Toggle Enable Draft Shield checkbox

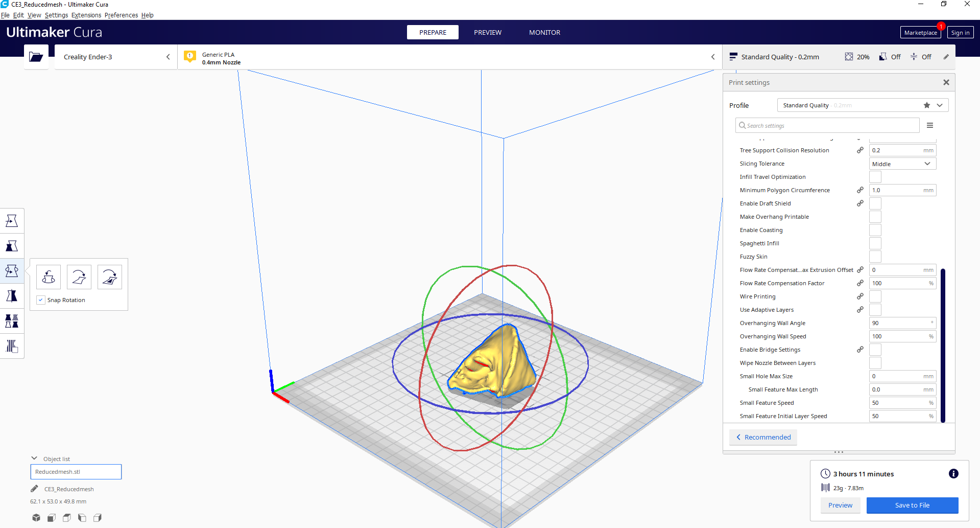[875, 203]
